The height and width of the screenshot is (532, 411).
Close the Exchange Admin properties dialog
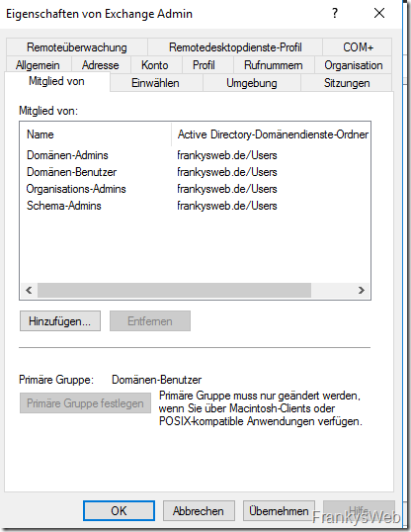tap(379, 13)
